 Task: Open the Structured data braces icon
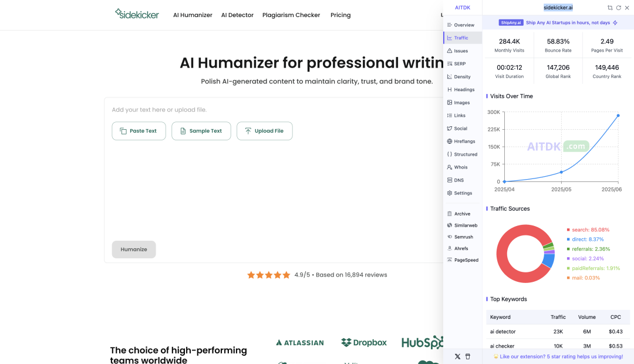coord(450,154)
